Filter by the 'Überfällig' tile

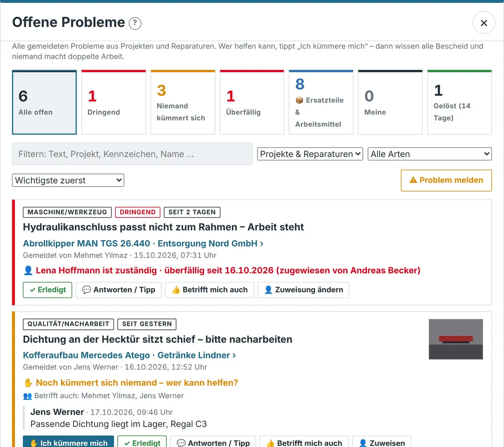point(252,103)
